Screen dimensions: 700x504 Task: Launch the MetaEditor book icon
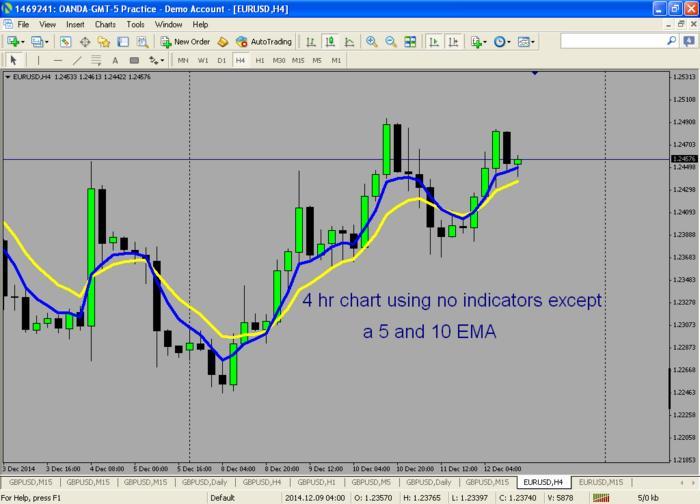tap(223, 42)
